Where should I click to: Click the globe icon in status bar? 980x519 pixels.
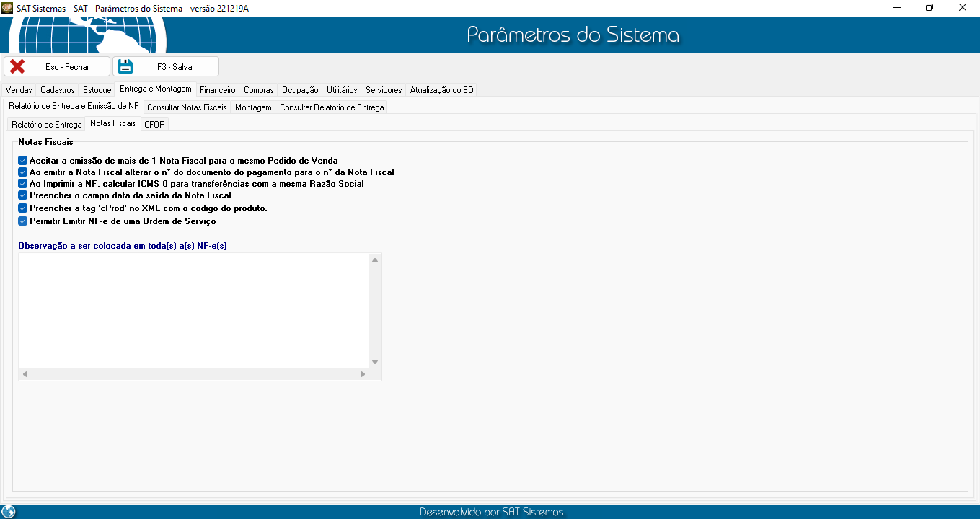click(x=9, y=512)
